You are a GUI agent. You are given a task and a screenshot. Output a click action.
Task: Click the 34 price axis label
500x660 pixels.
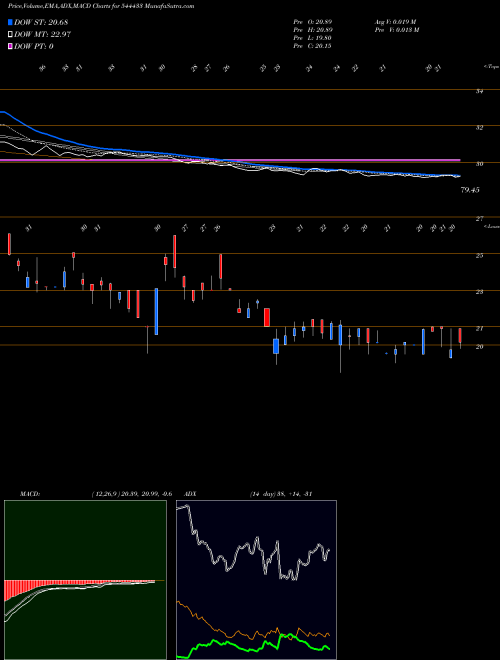coord(479,91)
